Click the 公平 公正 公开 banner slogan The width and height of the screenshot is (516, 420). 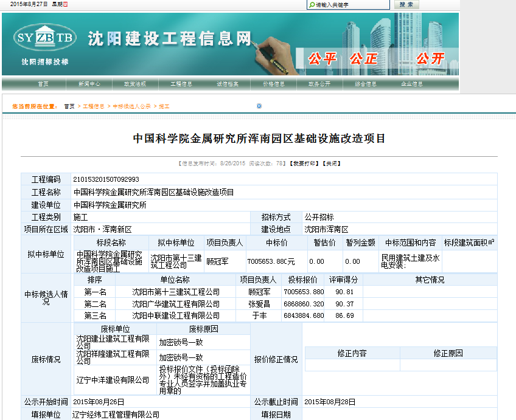[x=375, y=59]
